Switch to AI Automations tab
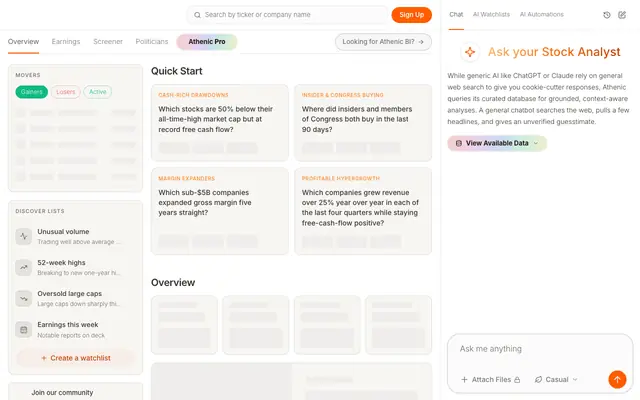640x400 pixels. pyautogui.click(x=541, y=15)
